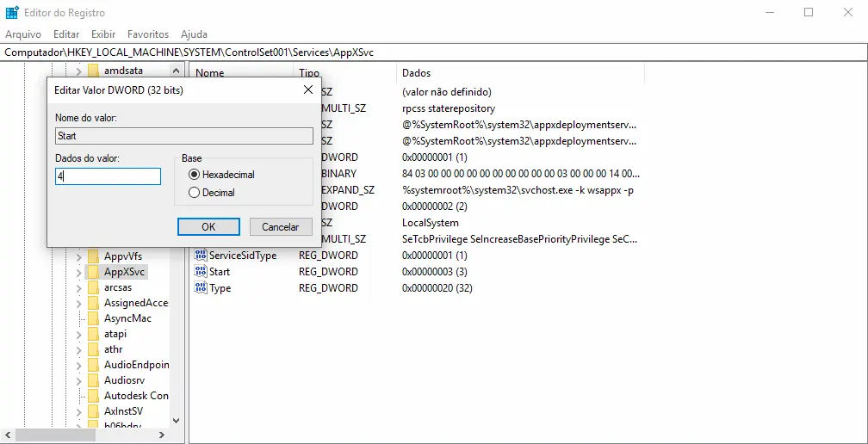This screenshot has height=444, width=868.
Task: Click the Type DWORD value icon
Action: point(201,288)
